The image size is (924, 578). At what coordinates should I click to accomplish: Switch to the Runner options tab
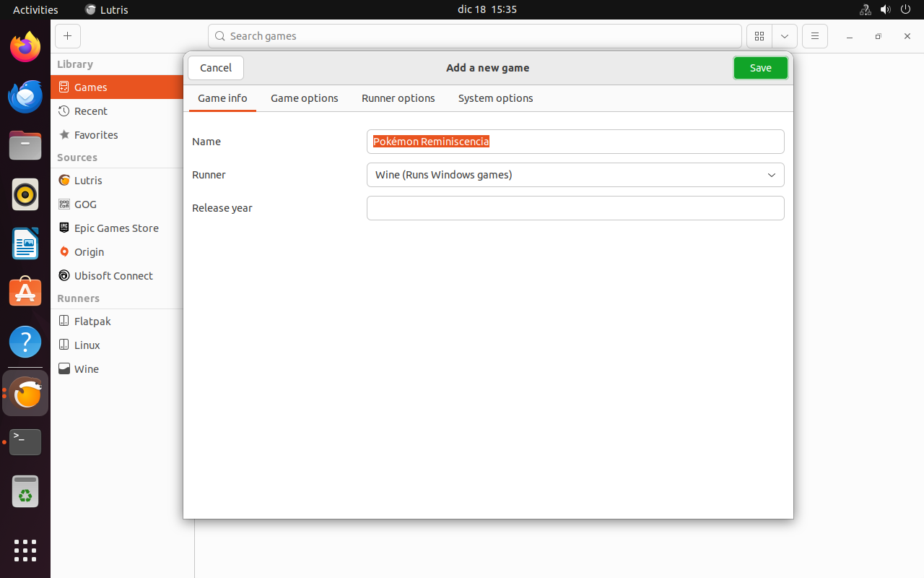tap(398, 98)
